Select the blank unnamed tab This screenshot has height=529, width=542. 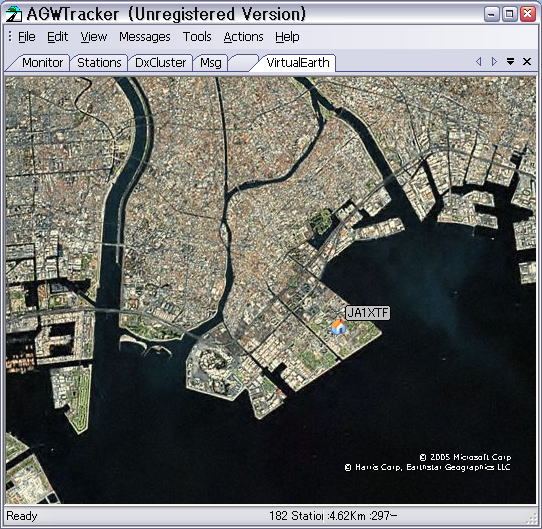point(243,63)
